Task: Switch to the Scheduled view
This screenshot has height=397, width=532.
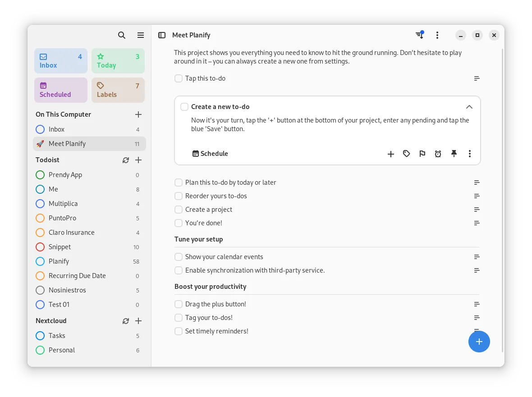Action: [61, 90]
